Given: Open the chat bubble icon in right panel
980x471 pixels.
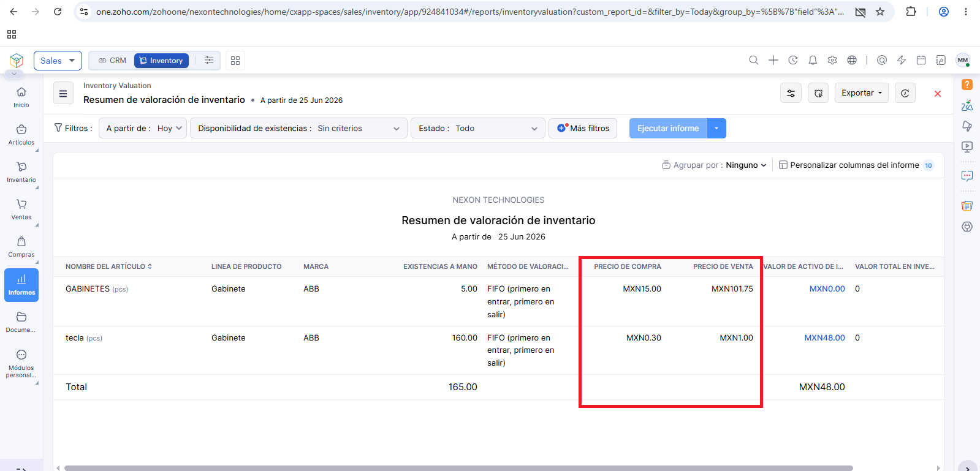Looking at the screenshot, I should pos(967,176).
